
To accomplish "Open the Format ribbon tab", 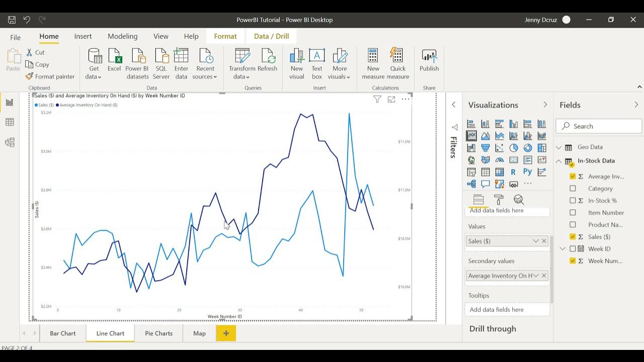I will [x=225, y=36].
